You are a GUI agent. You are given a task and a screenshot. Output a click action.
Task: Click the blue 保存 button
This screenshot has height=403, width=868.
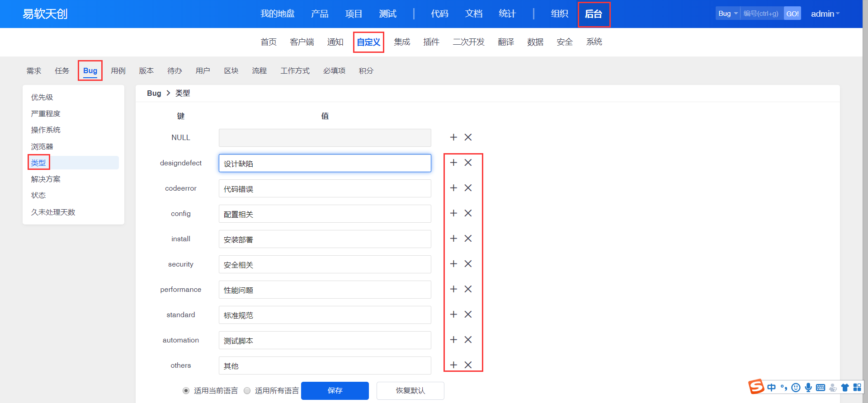pyautogui.click(x=335, y=391)
